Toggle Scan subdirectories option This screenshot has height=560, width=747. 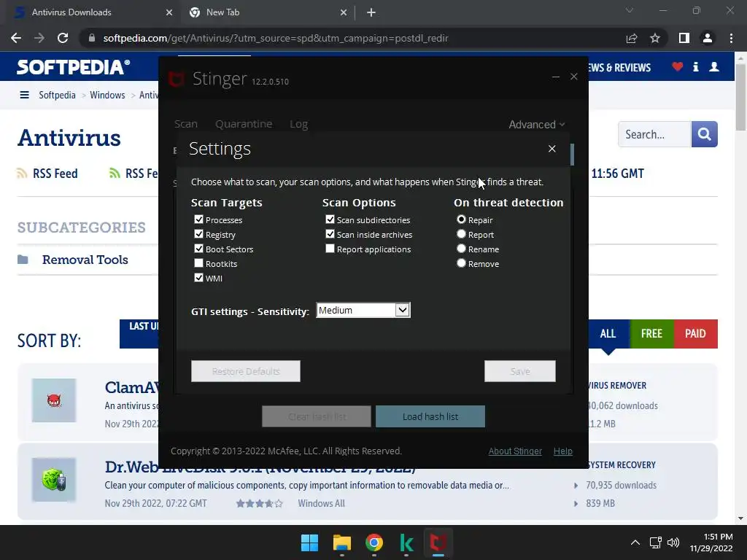click(x=330, y=219)
